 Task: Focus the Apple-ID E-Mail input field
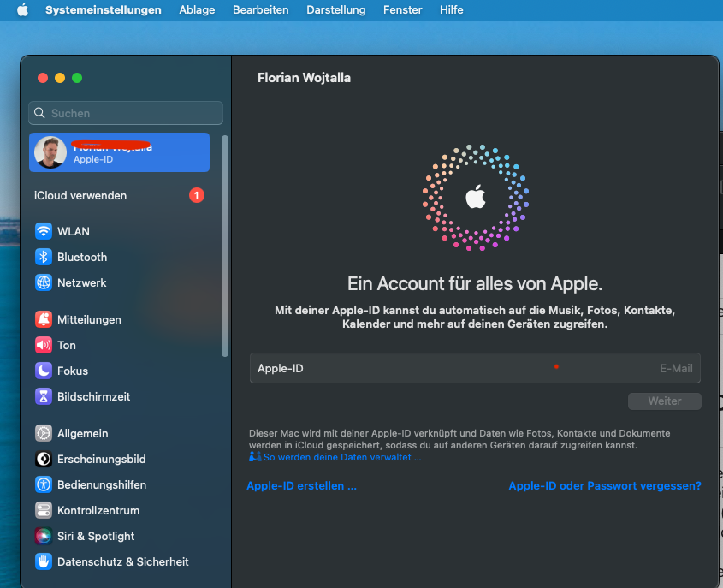pyautogui.click(x=475, y=368)
